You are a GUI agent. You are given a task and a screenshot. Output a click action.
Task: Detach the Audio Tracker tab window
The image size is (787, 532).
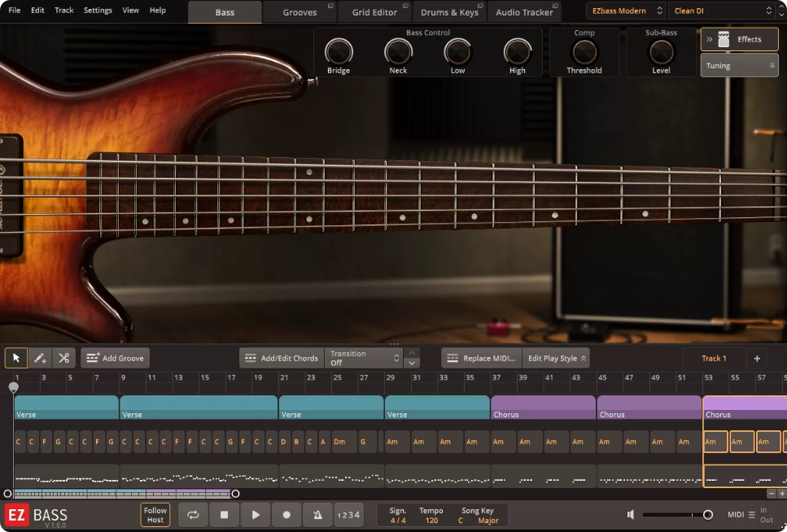click(x=555, y=6)
